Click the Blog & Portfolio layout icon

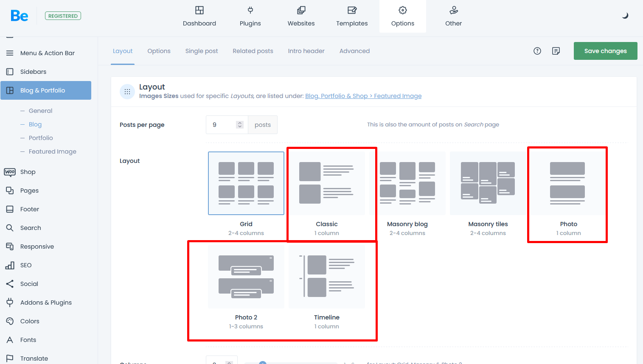click(x=10, y=90)
